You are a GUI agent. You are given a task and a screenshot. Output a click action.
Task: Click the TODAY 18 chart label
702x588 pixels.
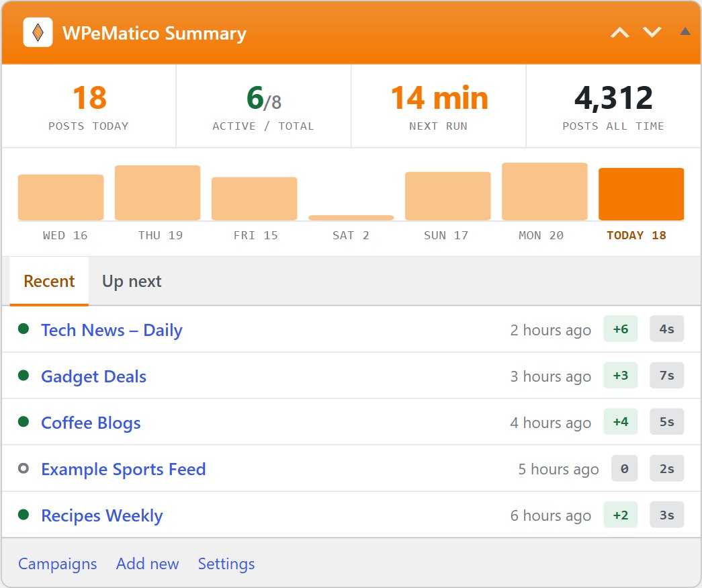(x=636, y=236)
